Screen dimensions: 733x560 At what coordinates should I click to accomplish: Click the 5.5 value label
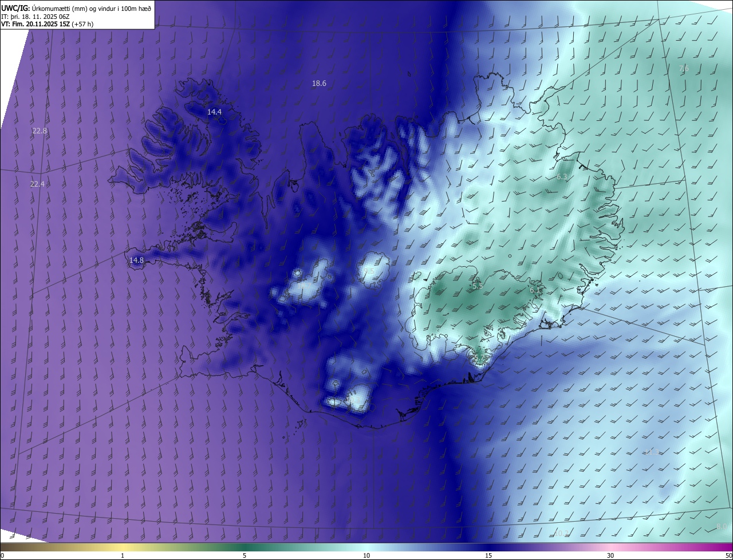(478, 285)
